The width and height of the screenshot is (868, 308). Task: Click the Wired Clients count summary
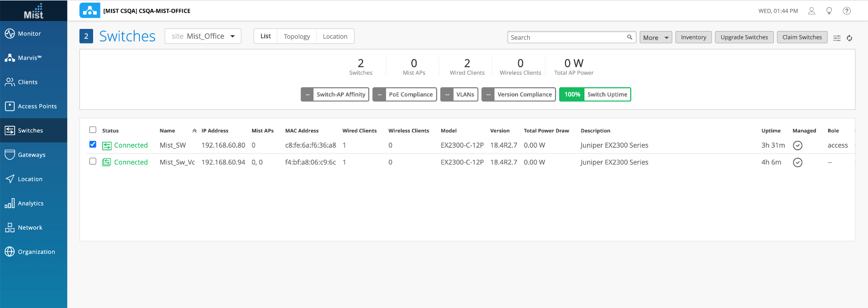[x=467, y=67]
